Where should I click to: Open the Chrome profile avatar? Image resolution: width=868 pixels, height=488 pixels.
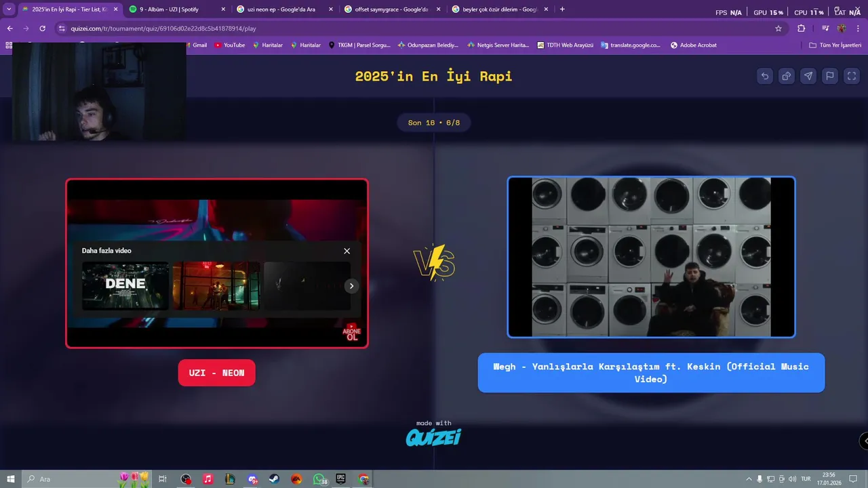[x=842, y=28]
